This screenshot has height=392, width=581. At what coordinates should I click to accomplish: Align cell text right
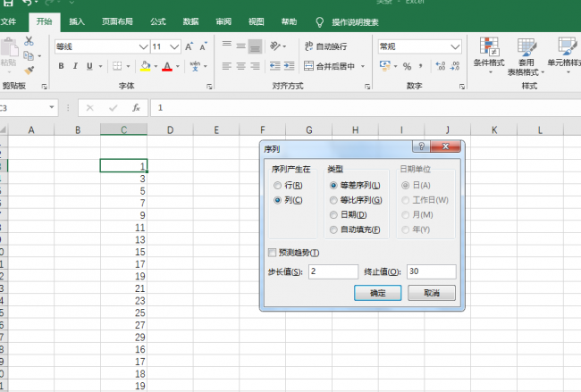pos(255,66)
